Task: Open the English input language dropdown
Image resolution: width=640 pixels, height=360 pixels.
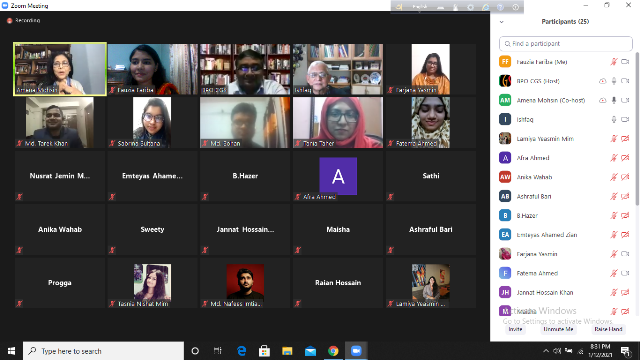Action: click(420, 7)
